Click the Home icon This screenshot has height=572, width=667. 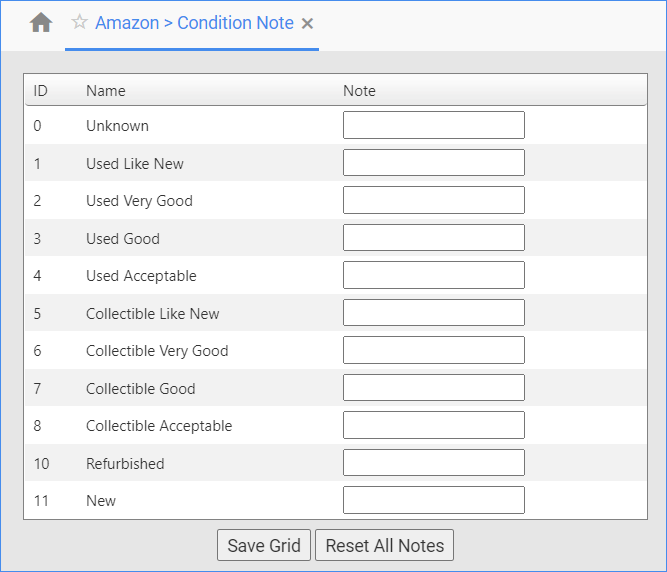click(x=41, y=23)
